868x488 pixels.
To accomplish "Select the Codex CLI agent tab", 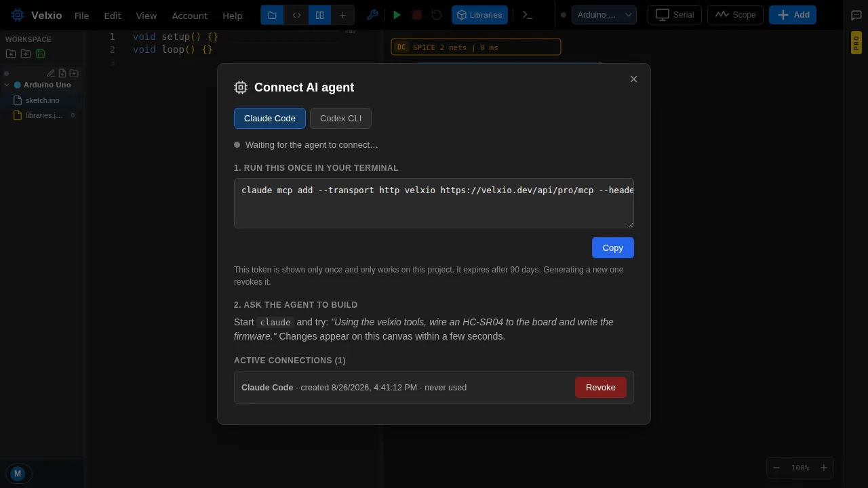I will (x=340, y=118).
